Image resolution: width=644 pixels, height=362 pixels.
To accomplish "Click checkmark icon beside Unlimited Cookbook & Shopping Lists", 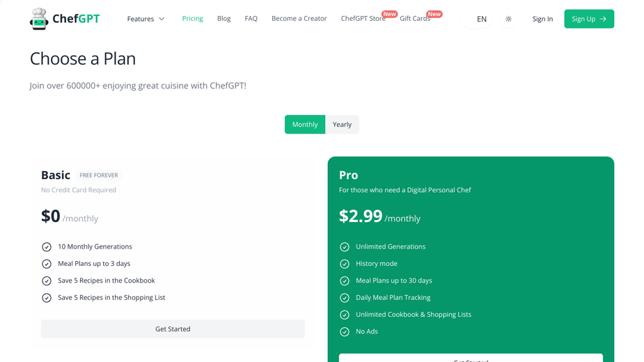I will coord(345,315).
